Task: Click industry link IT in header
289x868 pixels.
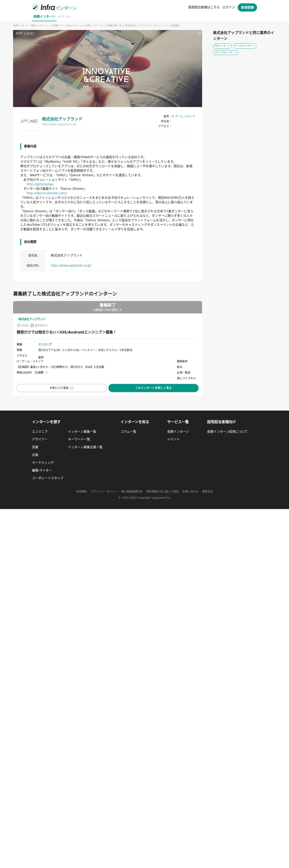Action: (173, 116)
